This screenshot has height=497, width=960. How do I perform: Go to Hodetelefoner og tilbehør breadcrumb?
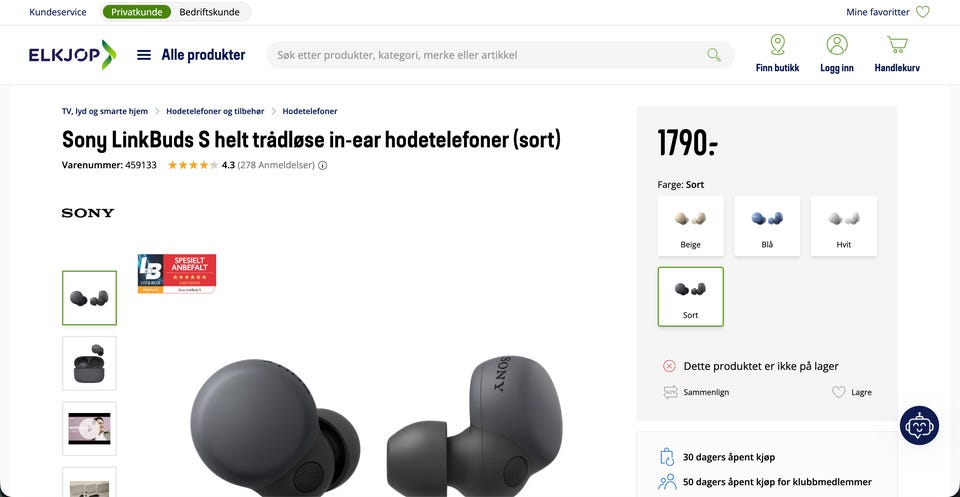[x=216, y=111]
